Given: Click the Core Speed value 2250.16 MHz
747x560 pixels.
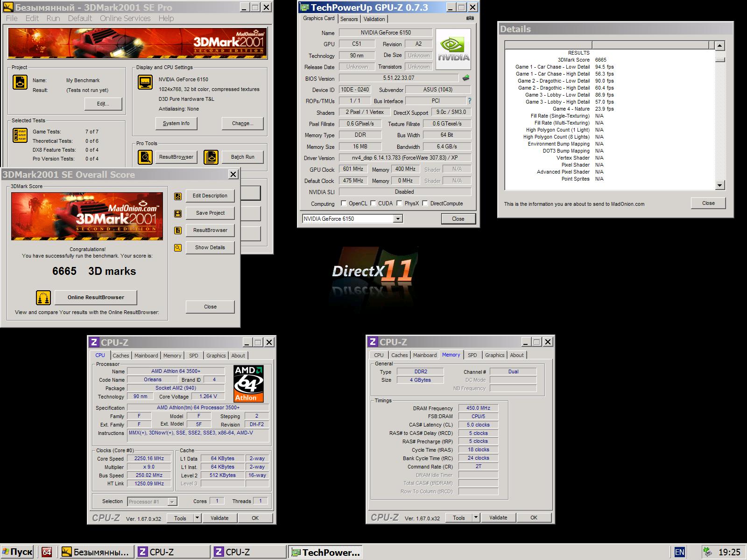Looking at the screenshot, I should (x=149, y=459).
